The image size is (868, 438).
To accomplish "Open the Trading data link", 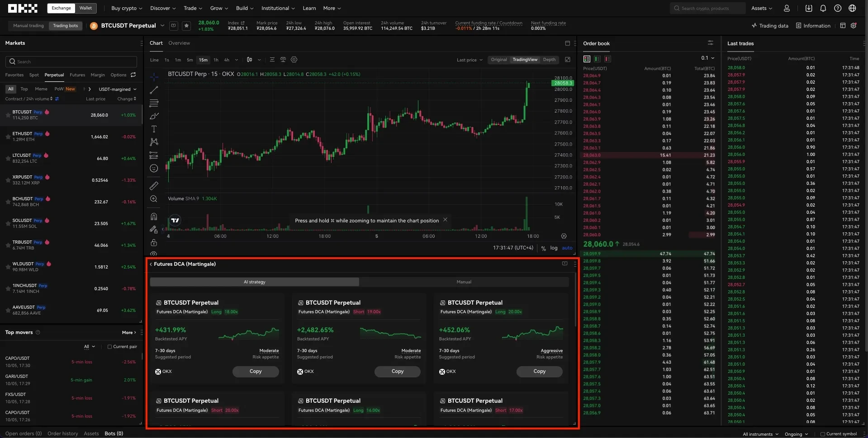I will [x=770, y=26].
